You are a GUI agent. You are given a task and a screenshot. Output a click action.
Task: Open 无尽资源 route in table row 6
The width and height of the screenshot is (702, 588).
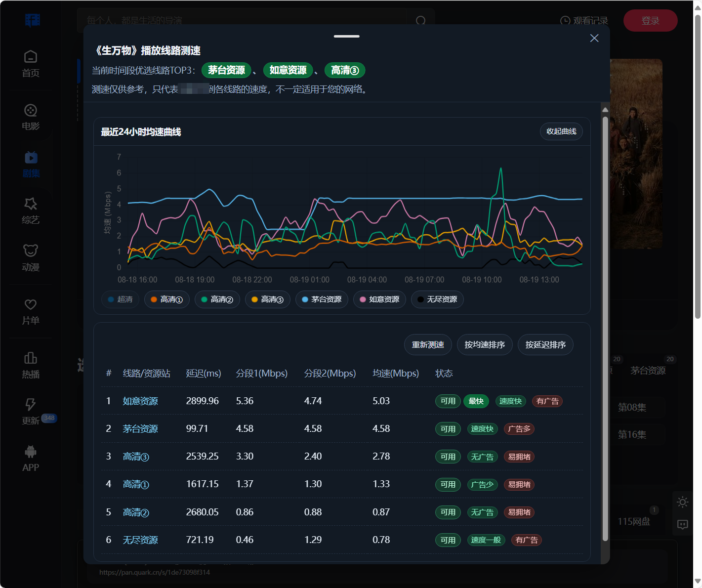140,540
